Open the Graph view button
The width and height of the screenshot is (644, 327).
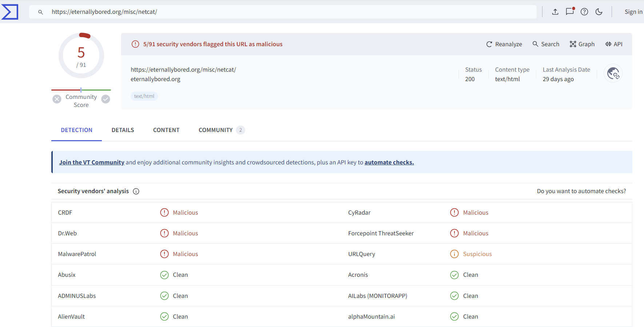click(x=582, y=44)
